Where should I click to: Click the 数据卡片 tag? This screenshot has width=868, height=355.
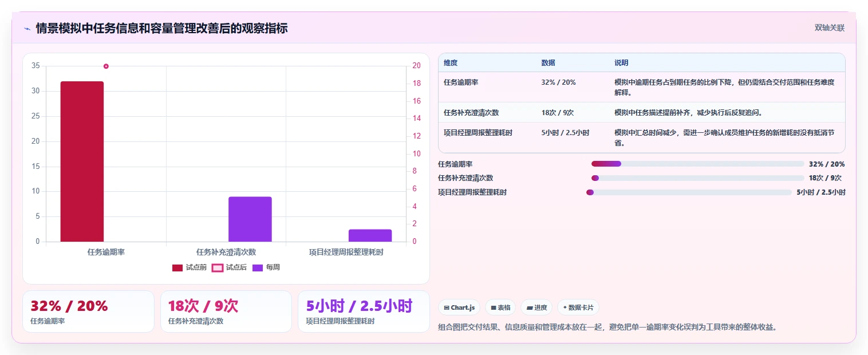(578, 307)
